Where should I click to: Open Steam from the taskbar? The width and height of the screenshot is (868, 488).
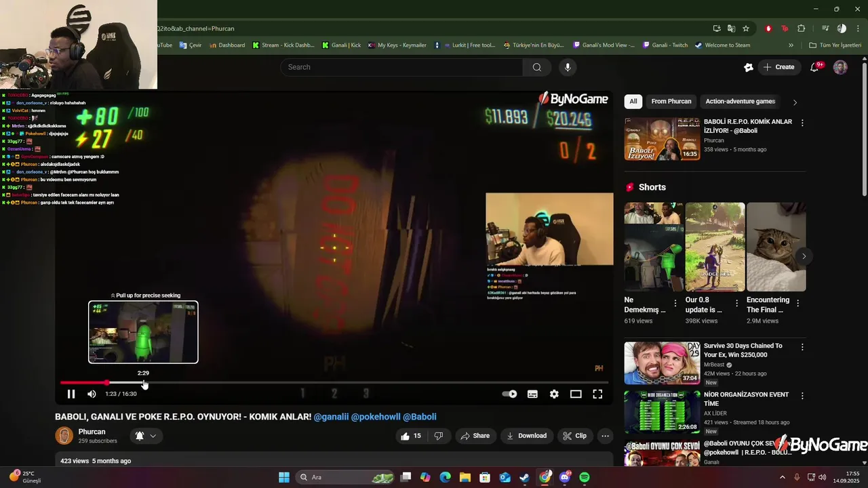[x=525, y=477]
